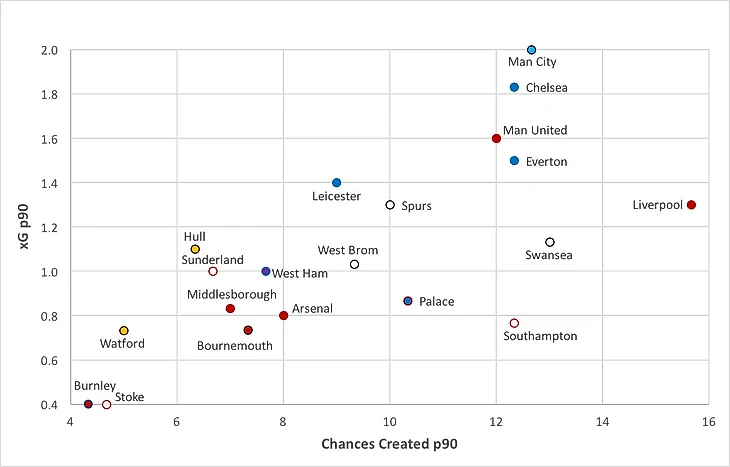Click the Bournemouth data point
The height and width of the screenshot is (467, 730).
[x=248, y=330]
